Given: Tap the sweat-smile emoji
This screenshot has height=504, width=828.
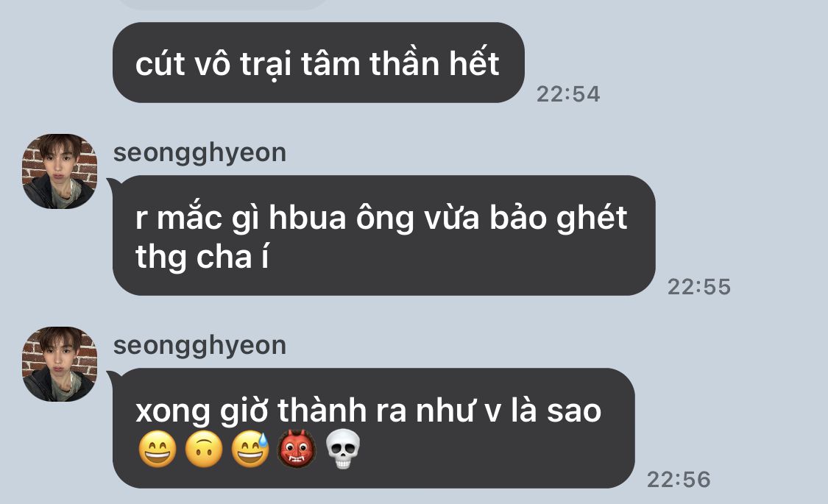Looking at the screenshot, I should (x=250, y=450).
